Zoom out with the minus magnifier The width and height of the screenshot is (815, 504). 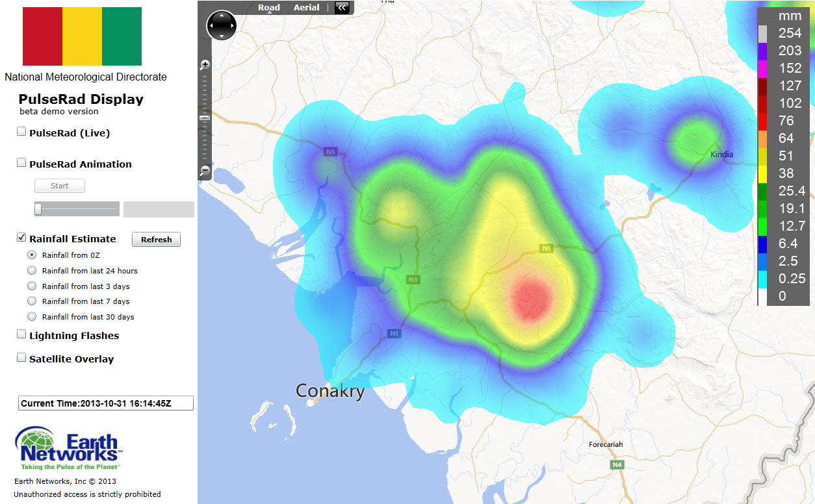click(205, 171)
